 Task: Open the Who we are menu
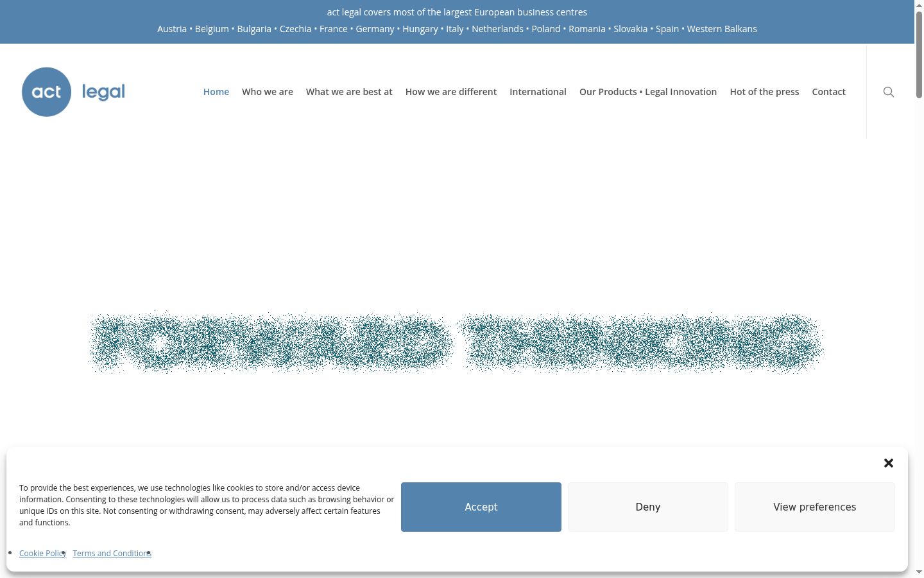(268, 92)
